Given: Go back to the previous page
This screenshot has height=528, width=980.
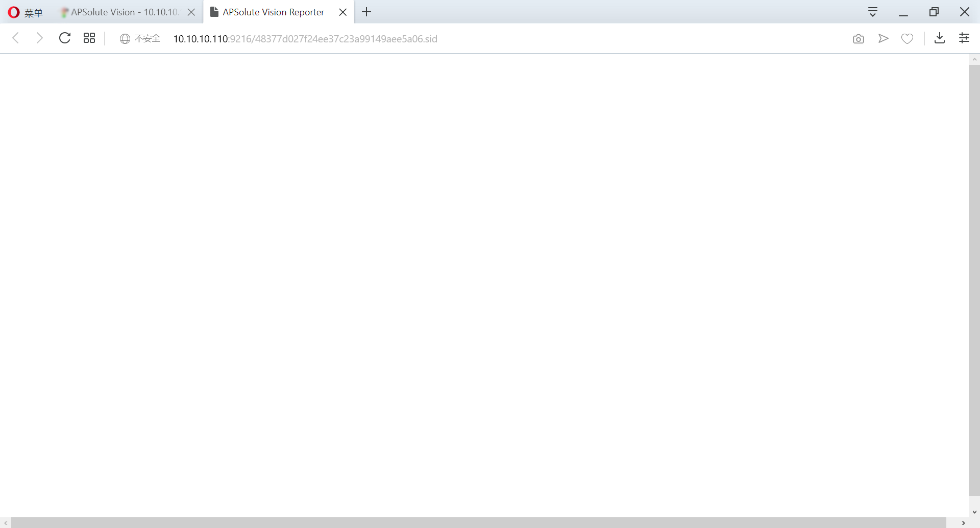Looking at the screenshot, I should tap(16, 38).
